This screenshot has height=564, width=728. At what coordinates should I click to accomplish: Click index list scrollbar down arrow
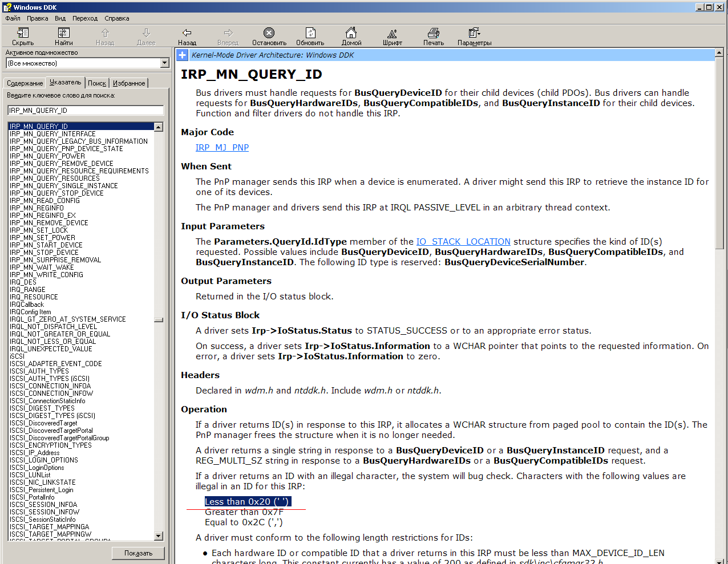tap(159, 536)
